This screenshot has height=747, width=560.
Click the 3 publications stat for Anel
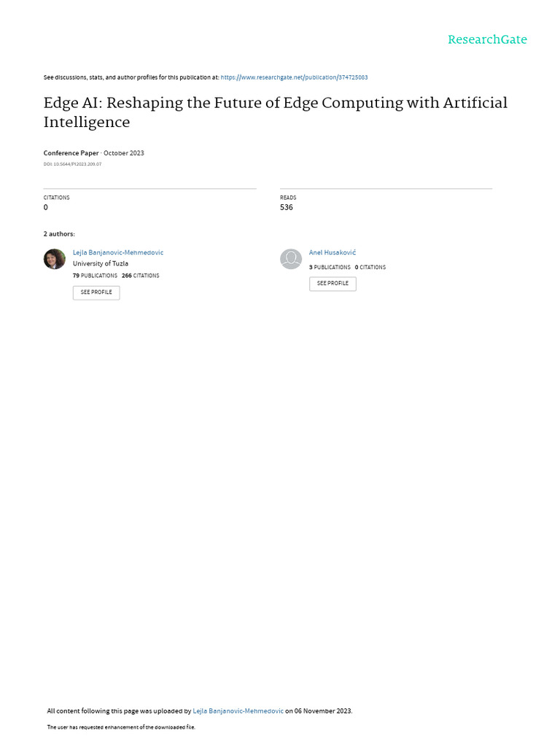(330, 268)
